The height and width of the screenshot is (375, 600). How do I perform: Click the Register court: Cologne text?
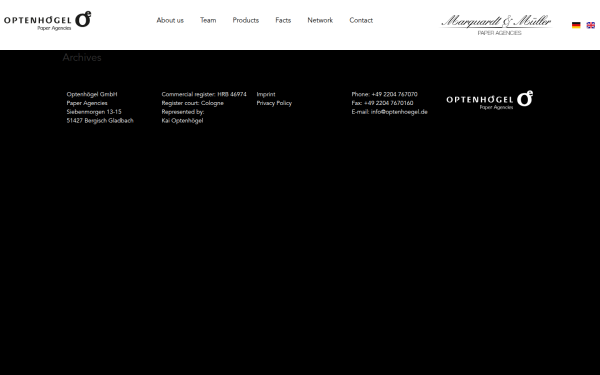point(192,103)
